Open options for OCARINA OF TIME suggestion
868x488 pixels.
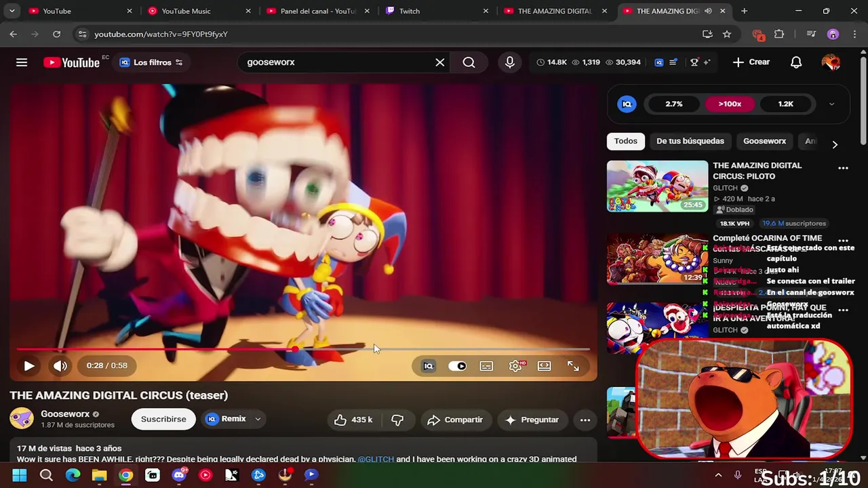coord(843,241)
